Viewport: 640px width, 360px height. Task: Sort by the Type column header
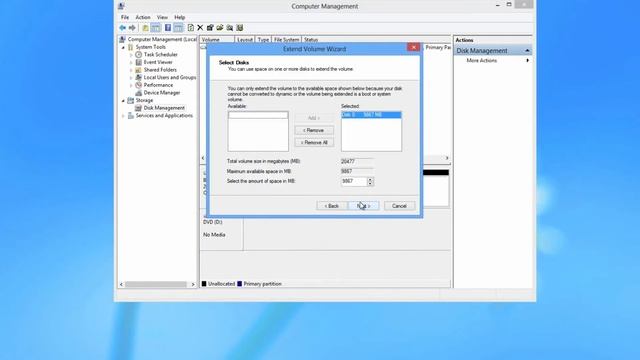[x=263, y=40]
